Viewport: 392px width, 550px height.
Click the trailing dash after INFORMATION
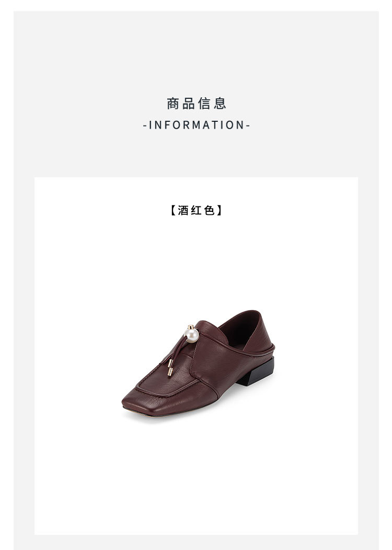(x=248, y=125)
